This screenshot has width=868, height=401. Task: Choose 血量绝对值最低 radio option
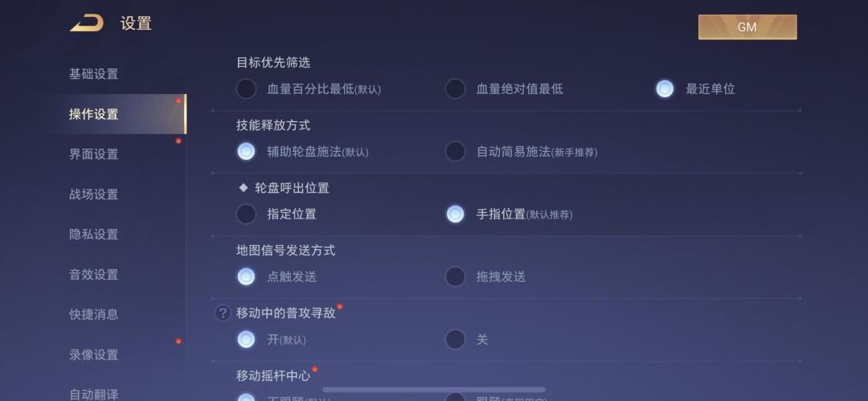click(456, 89)
